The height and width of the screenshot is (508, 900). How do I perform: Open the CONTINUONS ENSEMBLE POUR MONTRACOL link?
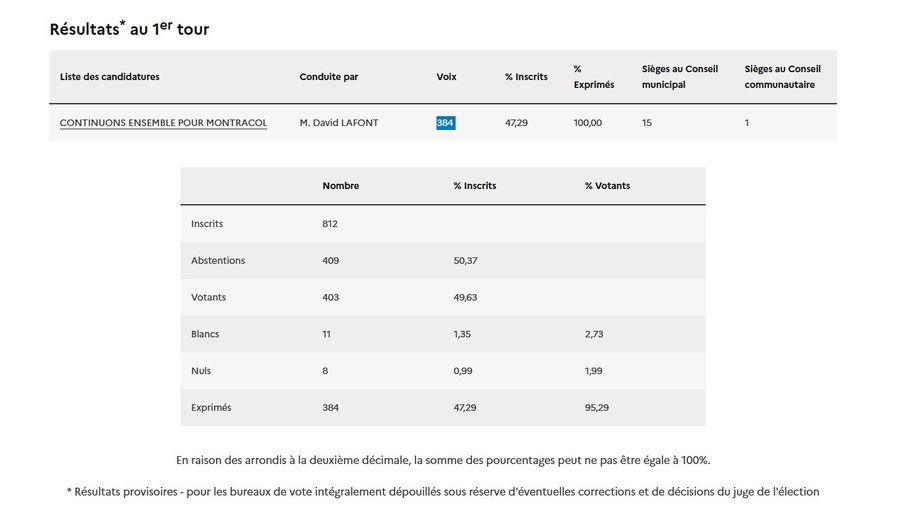point(163,123)
